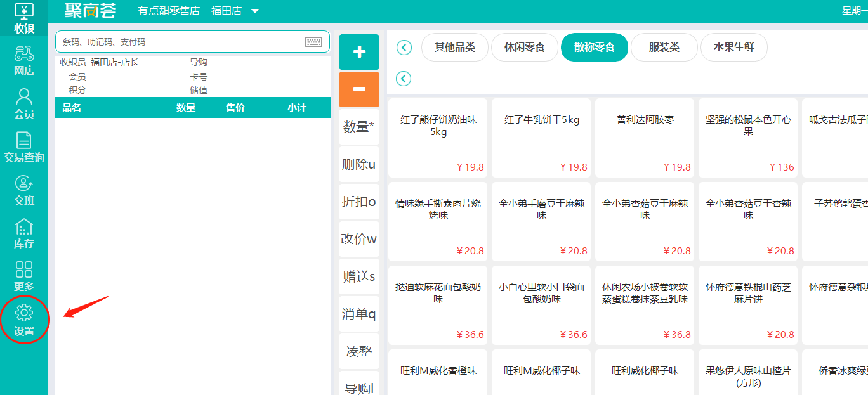
Task: Click the 消单q cancel order button
Action: pos(359,314)
